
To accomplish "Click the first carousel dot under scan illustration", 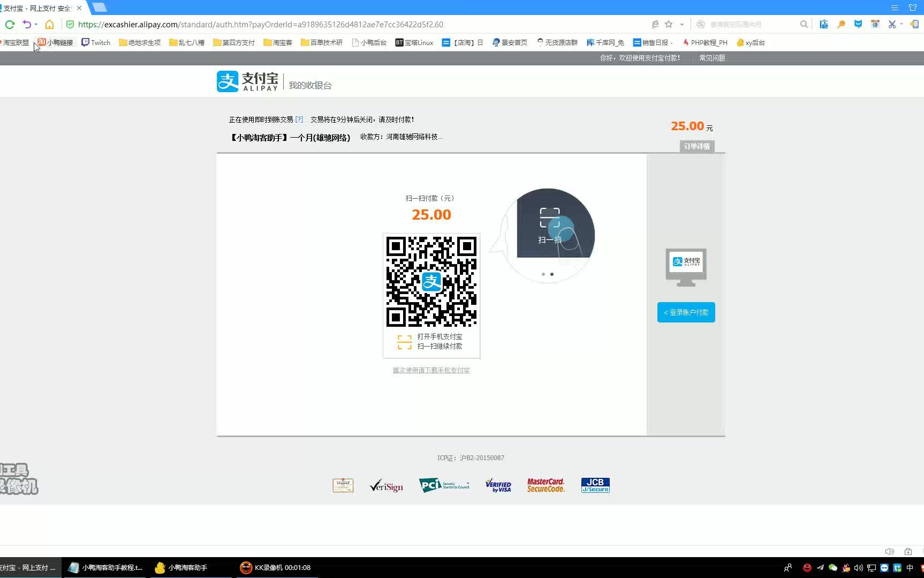I will tap(543, 274).
